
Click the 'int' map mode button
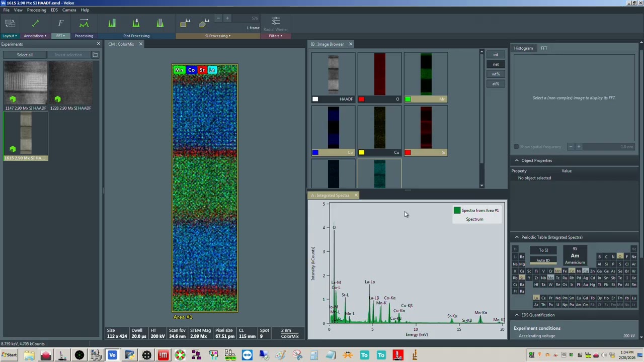pyautogui.click(x=496, y=55)
